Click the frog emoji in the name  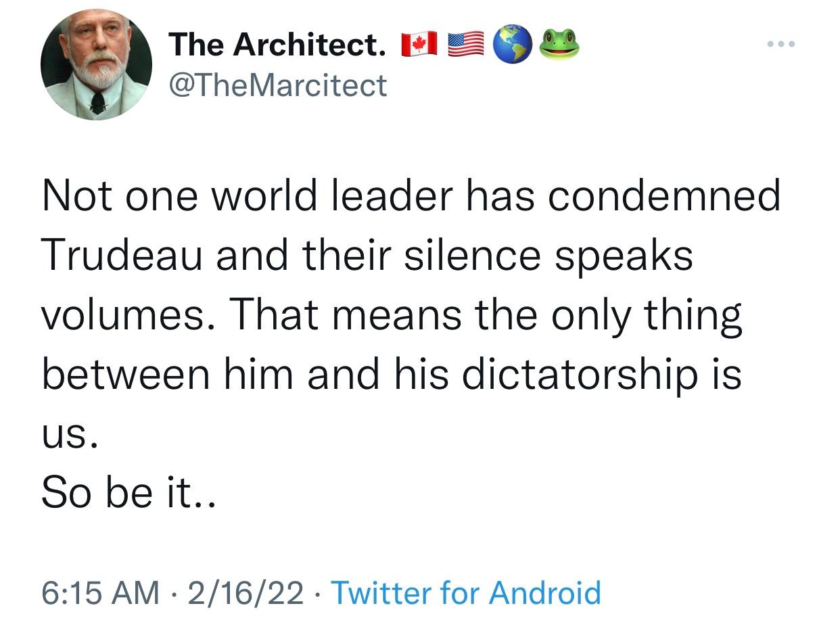(559, 45)
